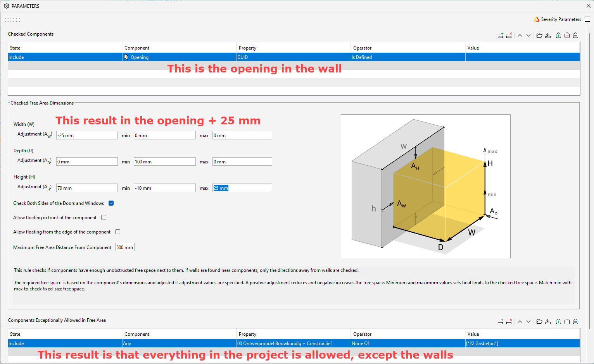
Task: Edit Width min field
Action: pos(165,135)
